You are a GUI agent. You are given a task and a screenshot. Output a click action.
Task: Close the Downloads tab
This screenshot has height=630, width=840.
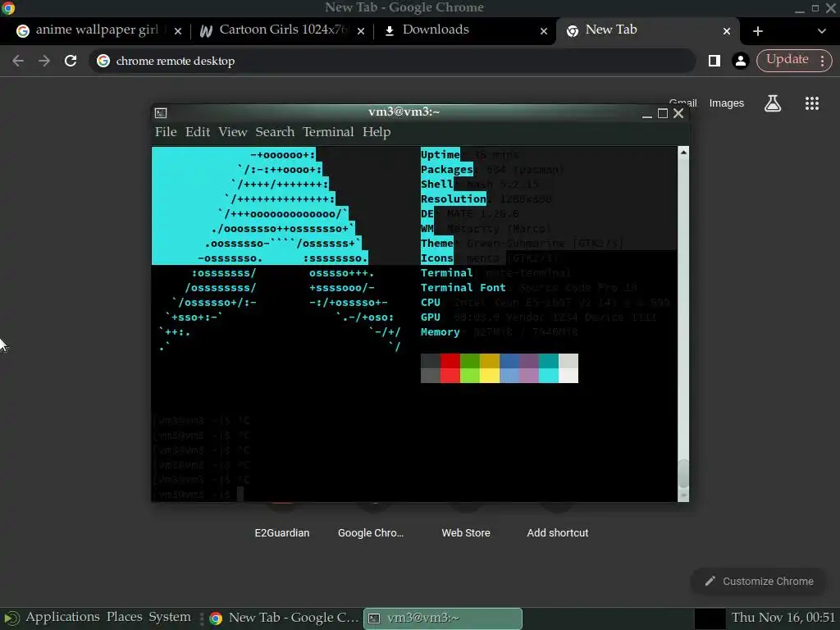point(544,31)
